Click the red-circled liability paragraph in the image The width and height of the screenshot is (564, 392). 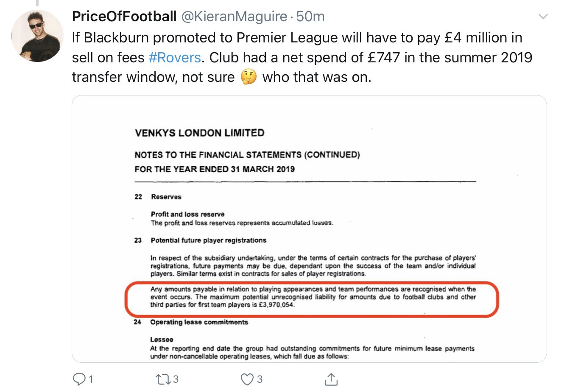click(x=313, y=297)
